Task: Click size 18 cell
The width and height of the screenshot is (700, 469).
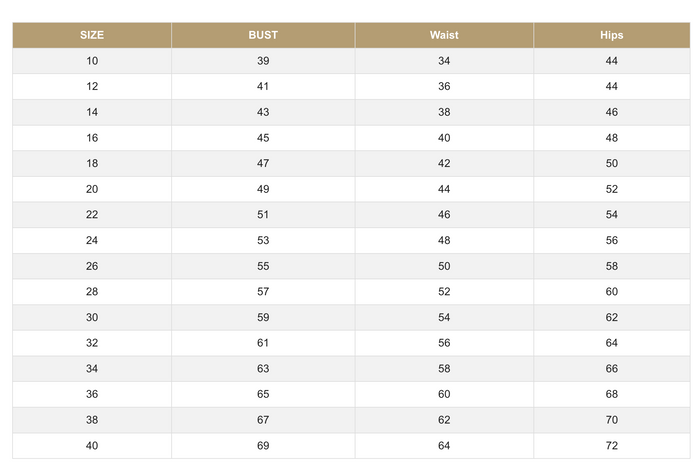Action: (92, 163)
